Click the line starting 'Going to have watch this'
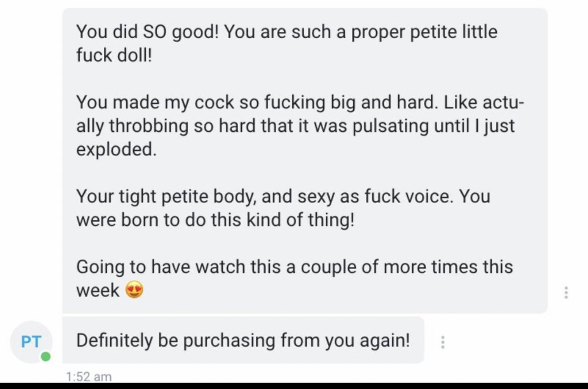This screenshot has width=588, height=389. pyautogui.click(x=294, y=267)
